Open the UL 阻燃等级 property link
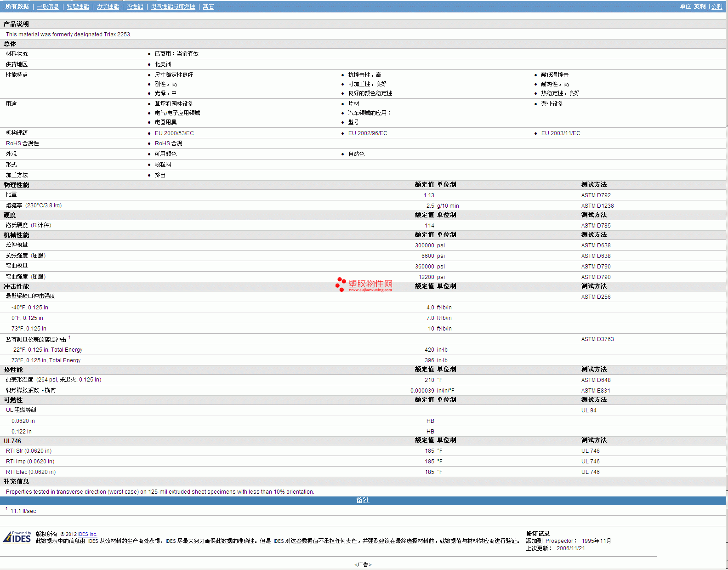Viewport: 728px width, 570px height. pos(21,410)
